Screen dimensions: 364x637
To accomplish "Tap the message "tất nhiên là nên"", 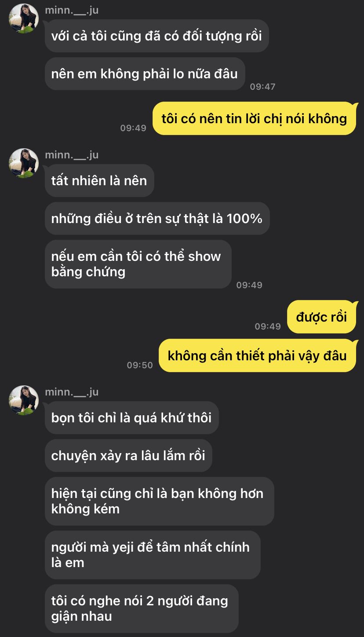I will point(99,180).
